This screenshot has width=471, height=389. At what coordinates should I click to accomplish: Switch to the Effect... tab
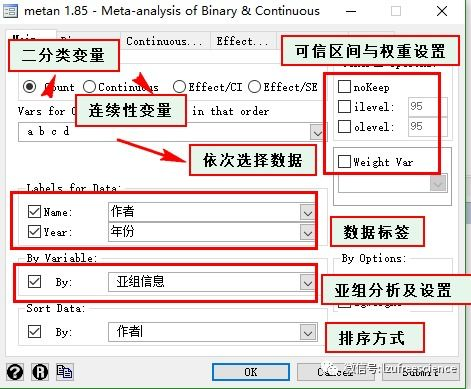coord(243,41)
